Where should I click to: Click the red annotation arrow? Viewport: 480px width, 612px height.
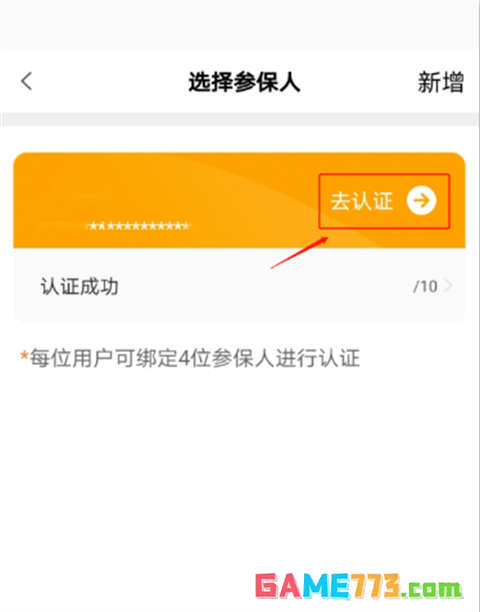click(x=299, y=253)
